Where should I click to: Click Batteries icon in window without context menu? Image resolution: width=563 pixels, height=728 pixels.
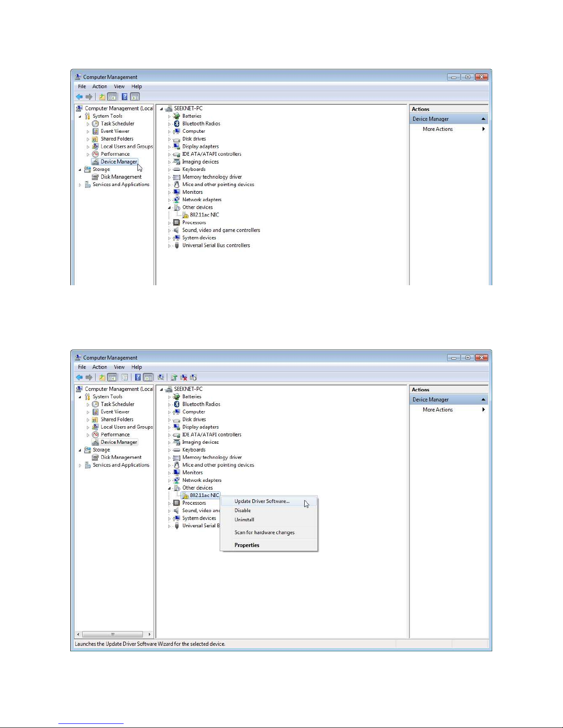[176, 116]
